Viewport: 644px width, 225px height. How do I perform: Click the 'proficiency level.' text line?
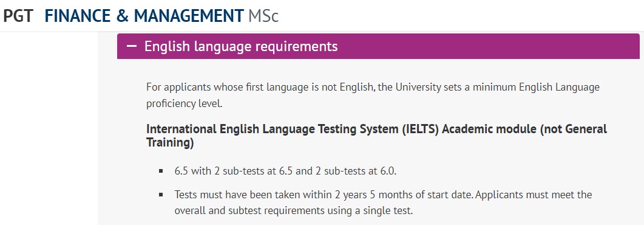(185, 103)
